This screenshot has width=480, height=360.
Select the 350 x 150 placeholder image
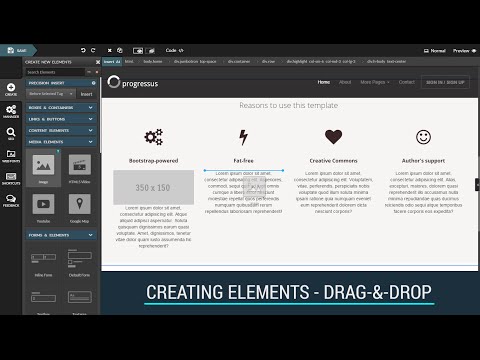(x=153, y=187)
